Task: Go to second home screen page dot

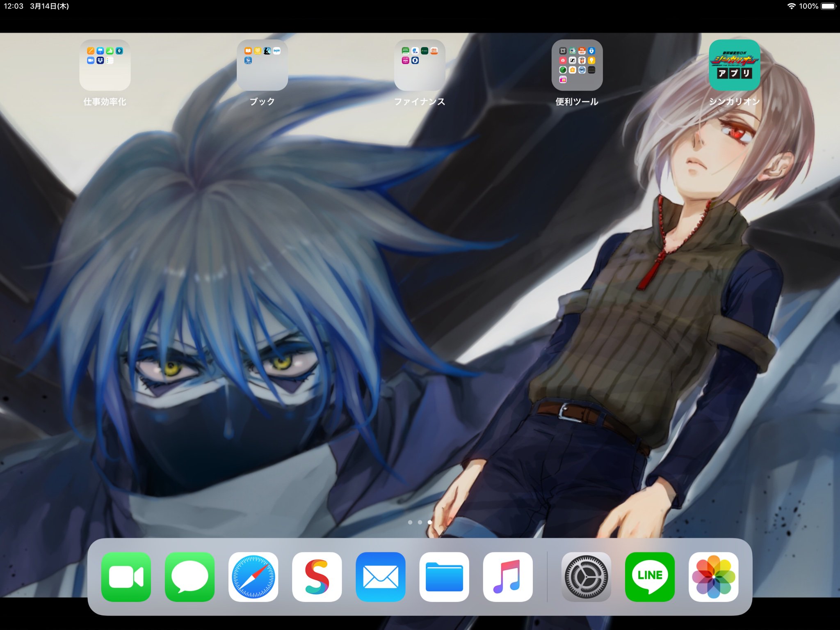Action: pyautogui.click(x=420, y=522)
